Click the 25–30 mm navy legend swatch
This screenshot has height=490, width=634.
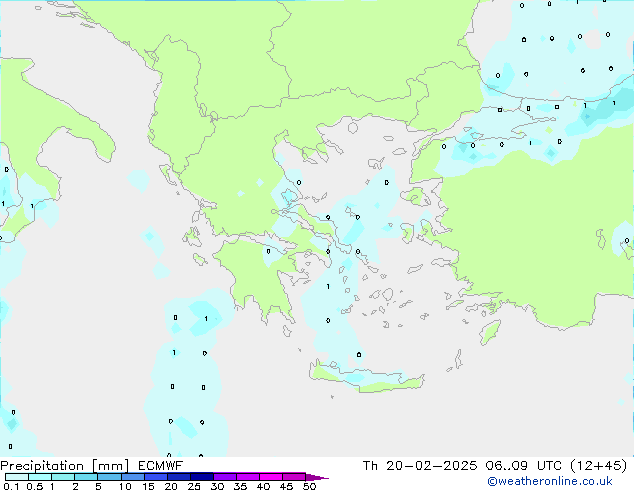point(202,477)
